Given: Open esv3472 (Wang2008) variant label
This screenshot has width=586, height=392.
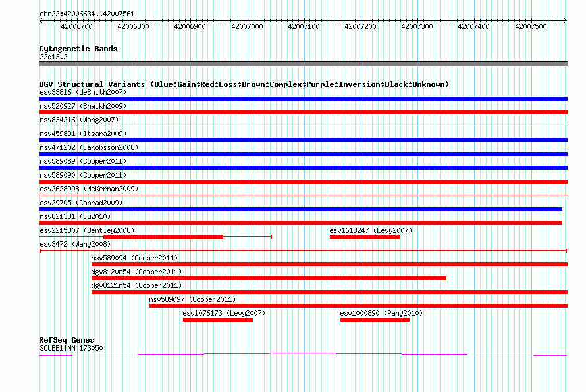Looking at the screenshot, I should click(75, 244).
